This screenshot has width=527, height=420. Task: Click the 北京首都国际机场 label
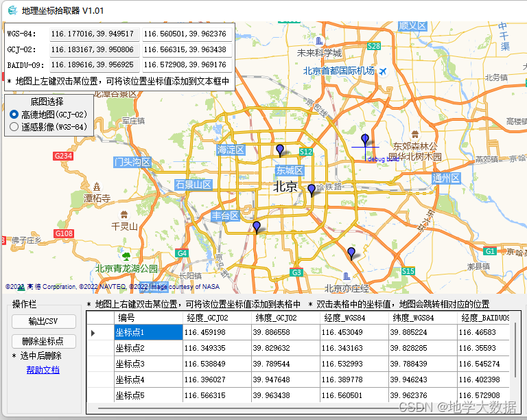coord(339,71)
